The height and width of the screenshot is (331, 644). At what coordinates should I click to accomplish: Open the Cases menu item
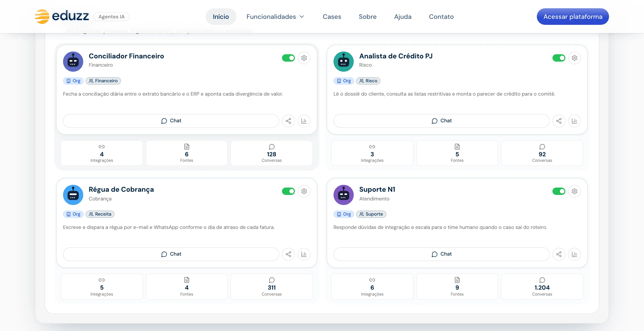point(332,17)
